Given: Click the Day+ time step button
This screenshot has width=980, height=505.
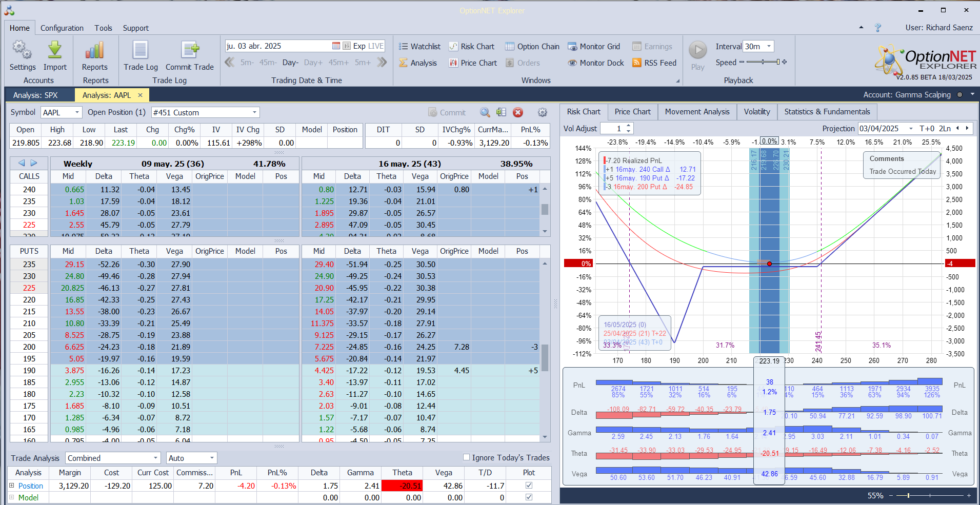Looking at the screenshot, I should [313, 63].
